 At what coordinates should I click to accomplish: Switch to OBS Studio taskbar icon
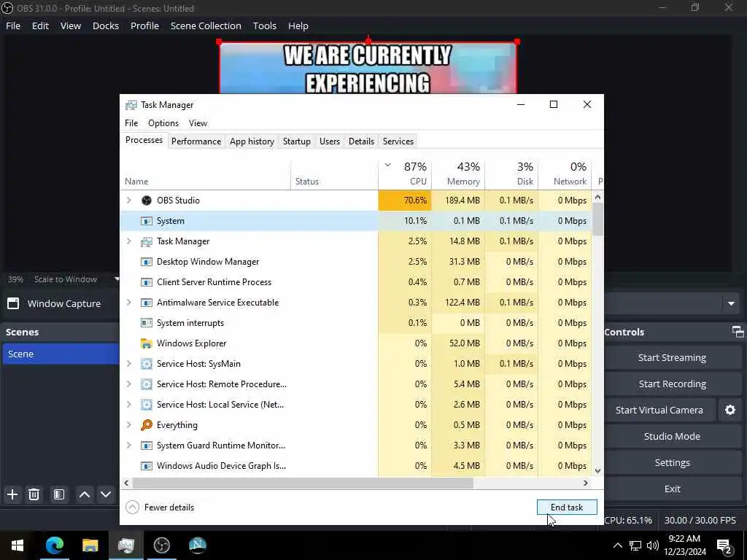tap(161, 545)
